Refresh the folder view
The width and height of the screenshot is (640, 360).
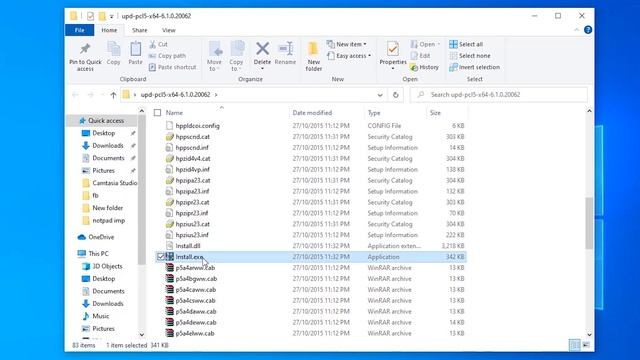click(x=396, y=95)
